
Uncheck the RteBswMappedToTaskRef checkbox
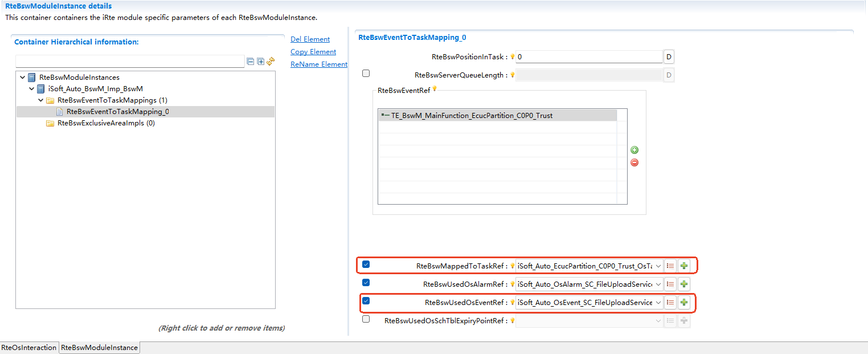366,265
